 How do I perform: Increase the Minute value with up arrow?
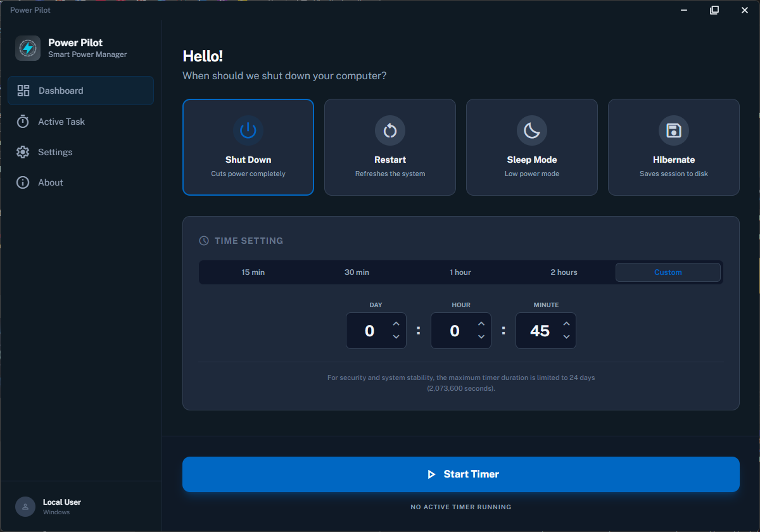(x=566, y=324)
